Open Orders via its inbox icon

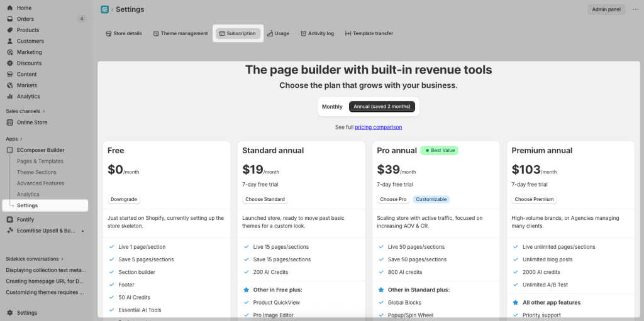[x=10, y=19]
